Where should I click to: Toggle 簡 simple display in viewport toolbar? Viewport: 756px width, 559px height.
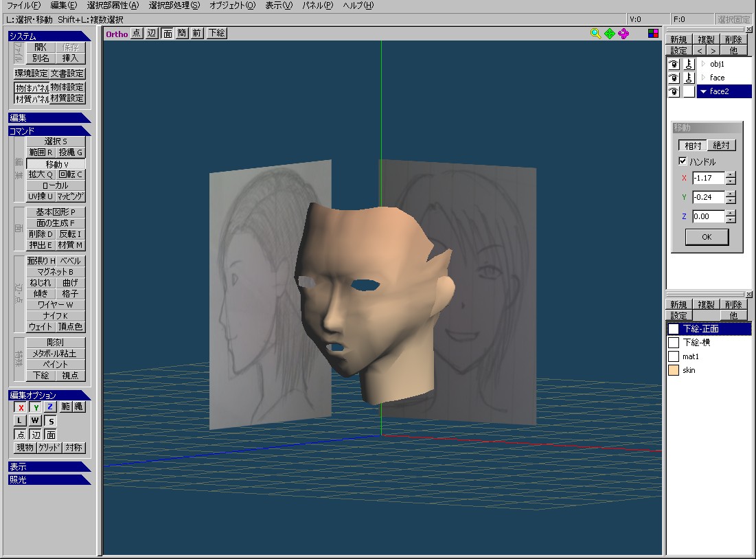[182, 33]
